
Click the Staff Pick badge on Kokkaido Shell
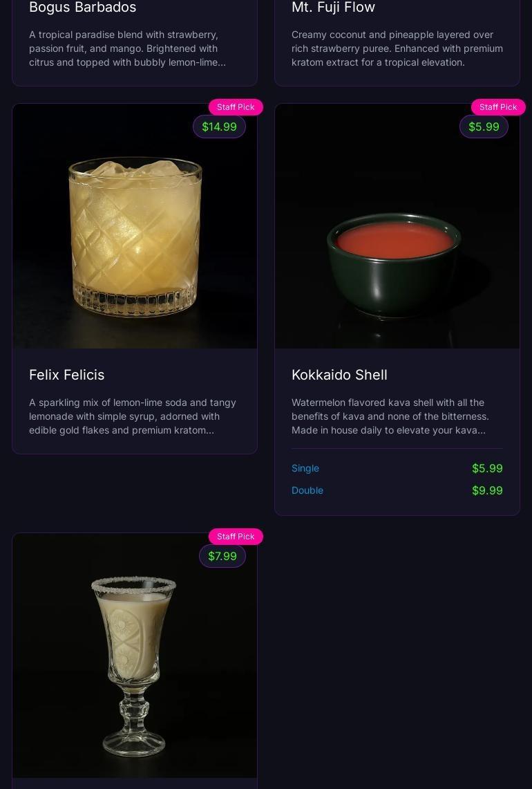coord(498,107)
